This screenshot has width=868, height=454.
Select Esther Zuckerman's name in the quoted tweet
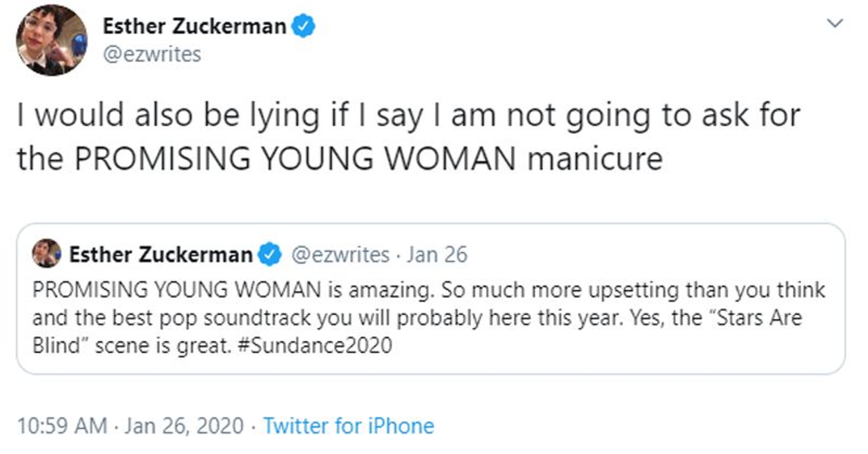(x=161, y=254)
